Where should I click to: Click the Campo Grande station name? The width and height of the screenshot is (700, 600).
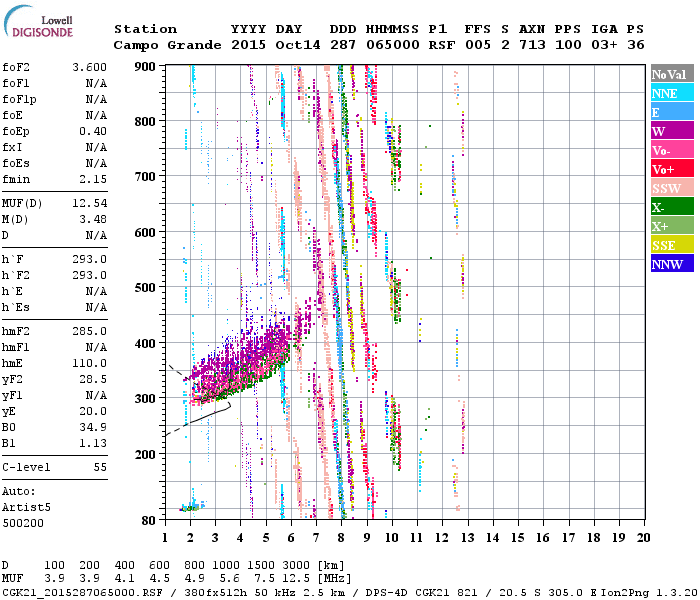tap(167, 45)
